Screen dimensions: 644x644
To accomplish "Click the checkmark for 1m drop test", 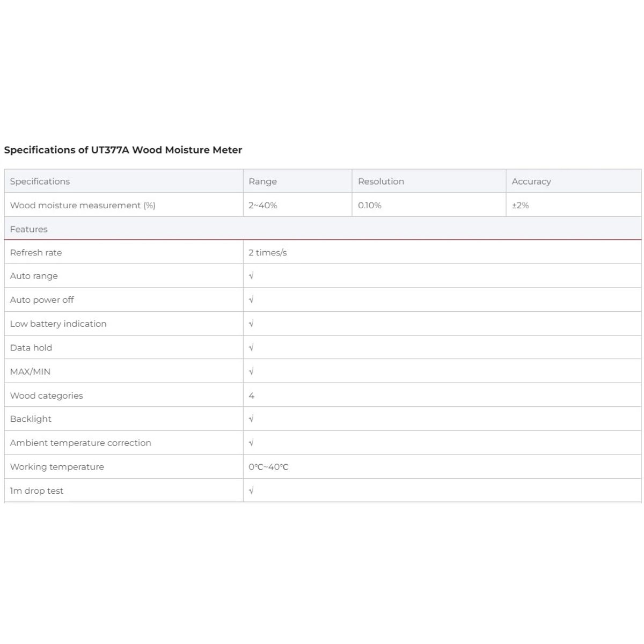I will pyautogui.click(x=251, y=491).
